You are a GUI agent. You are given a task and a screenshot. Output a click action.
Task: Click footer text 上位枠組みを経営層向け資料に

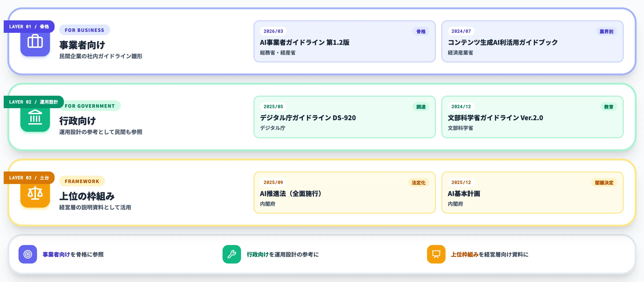(x=489, y=254)
